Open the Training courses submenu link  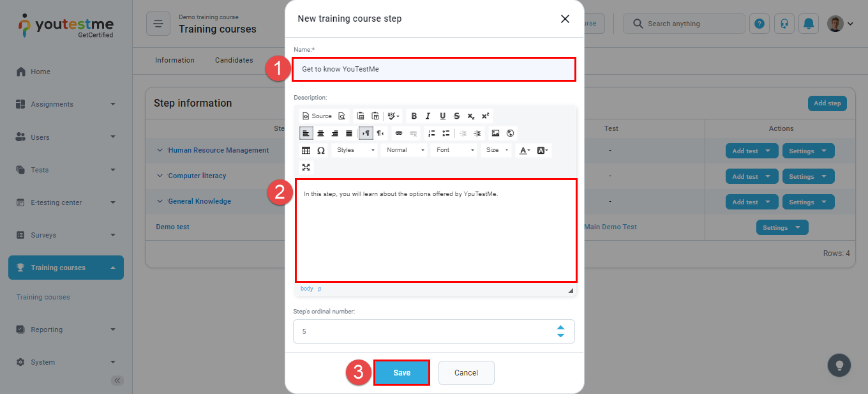pos(43,297)
